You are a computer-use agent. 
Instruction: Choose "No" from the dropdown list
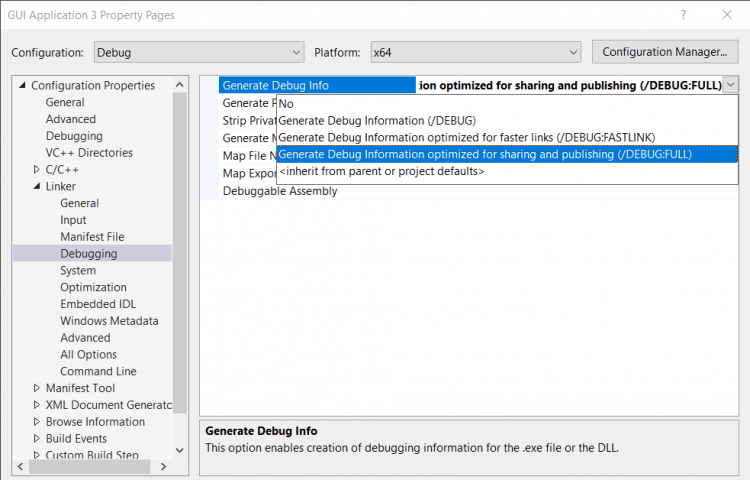(286, 103)
